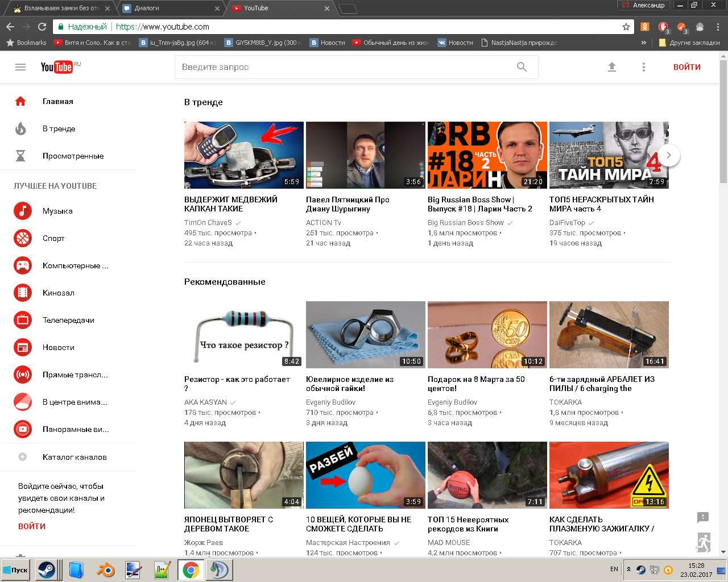Click the EN language indicator in tray

click(x=614, y=569)
